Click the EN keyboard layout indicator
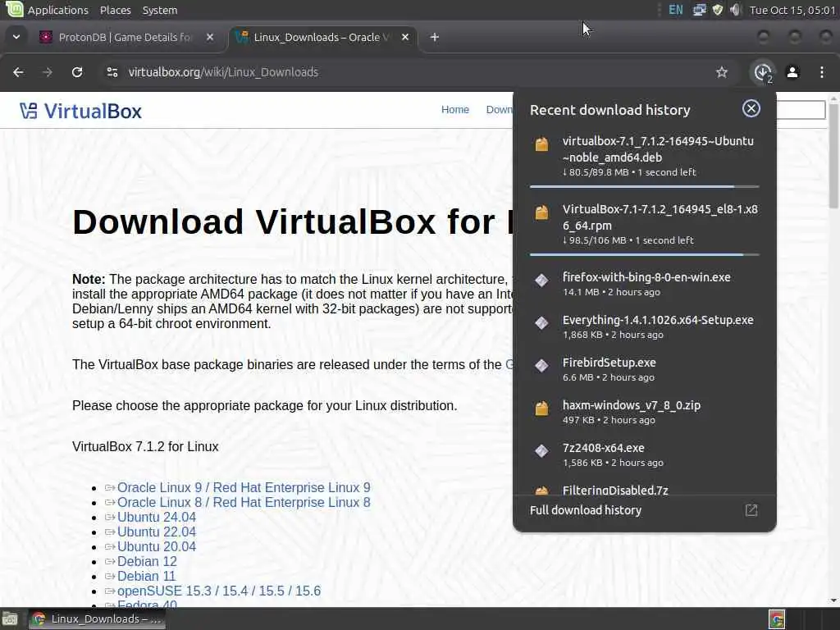The image size is (840, 630). click(x=676, y=10)
